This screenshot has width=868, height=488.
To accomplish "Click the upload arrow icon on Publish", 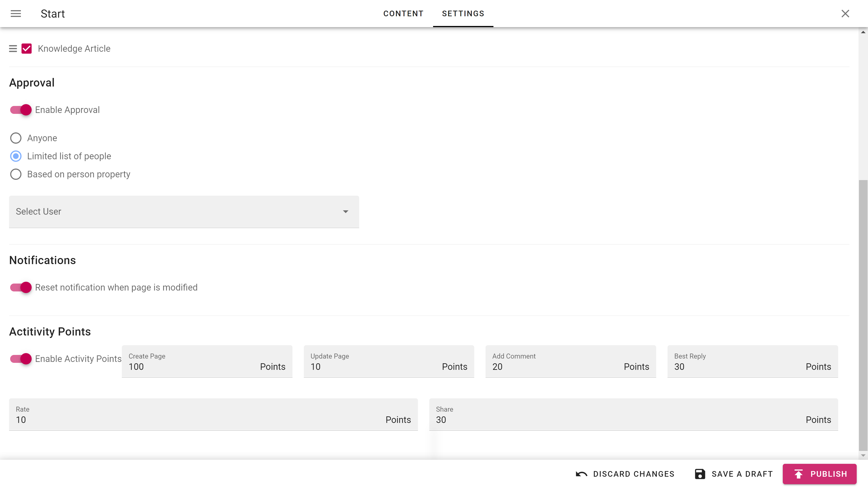I will click(x=798, y=474).
